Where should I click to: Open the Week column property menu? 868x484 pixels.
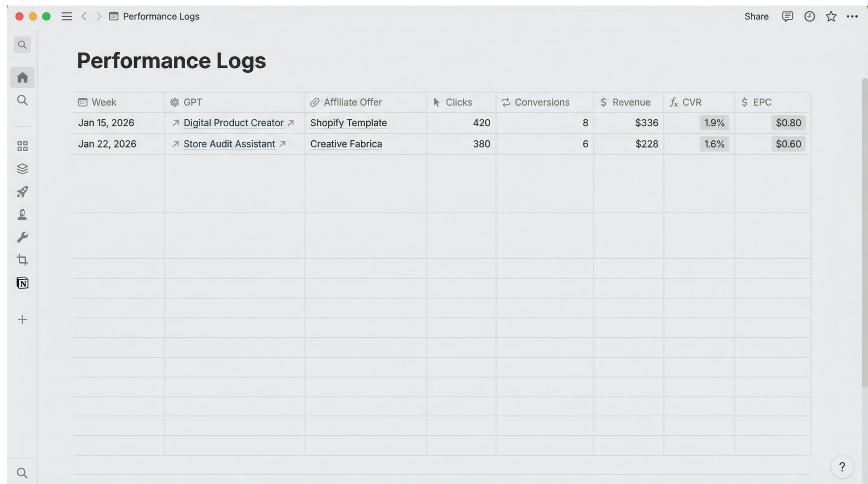(103, 102)
